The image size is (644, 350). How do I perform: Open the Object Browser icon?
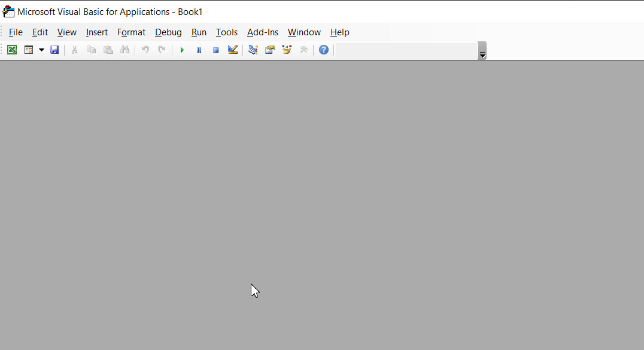point(286,50)
